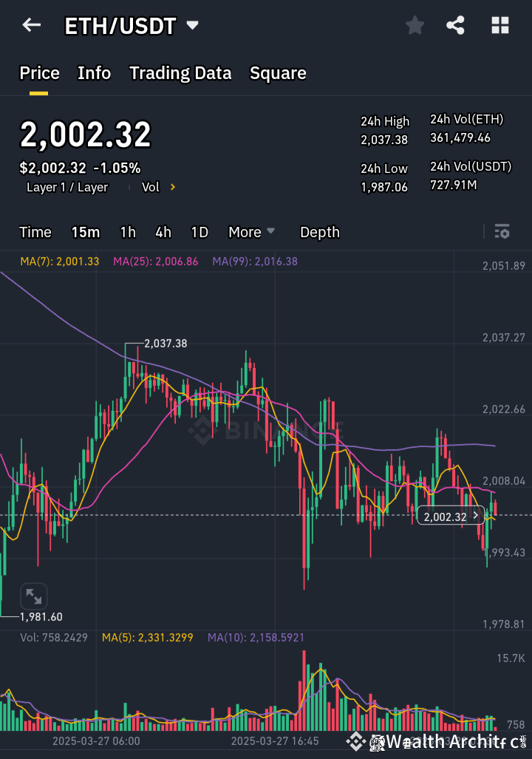Open the Vol indicator chevron
The width and height of the screenshot is (532, 759).
point(171,187)
